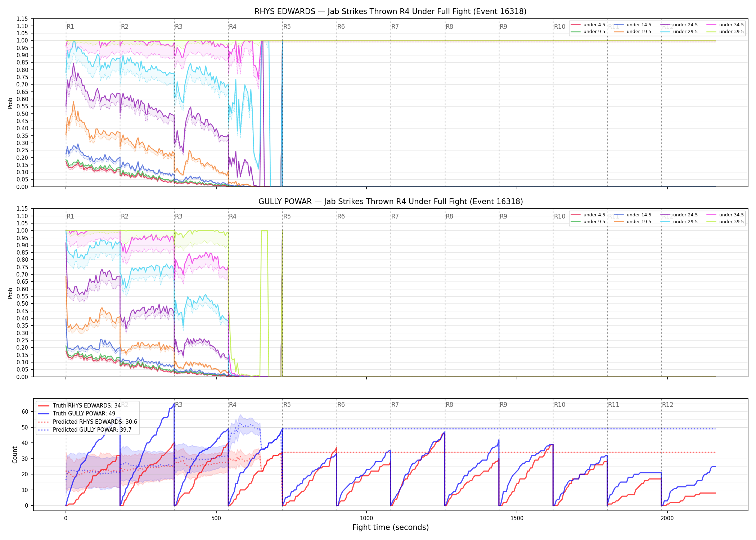Select 'under 29.5' legend entry in top chart
This screenshot has width=756, height=540.
tap(679, 32)
